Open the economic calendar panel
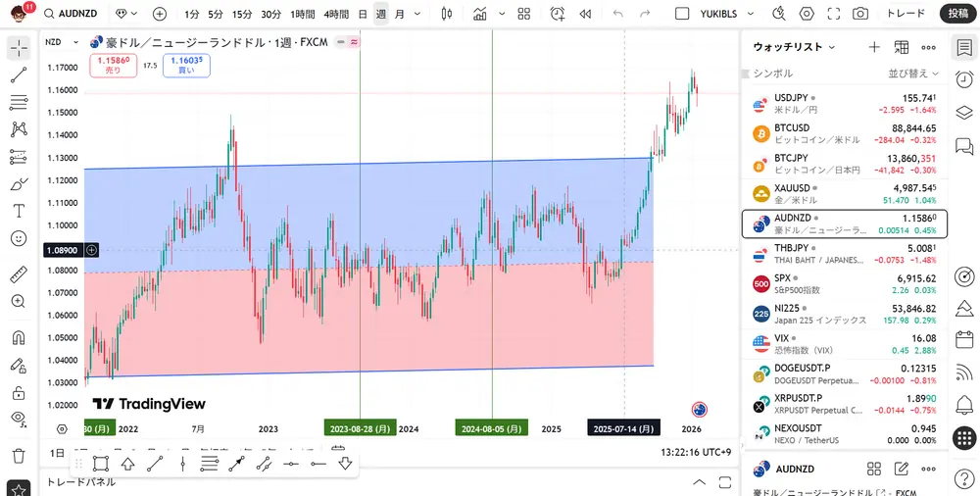The image size is (980, 496). click(965, 340)
